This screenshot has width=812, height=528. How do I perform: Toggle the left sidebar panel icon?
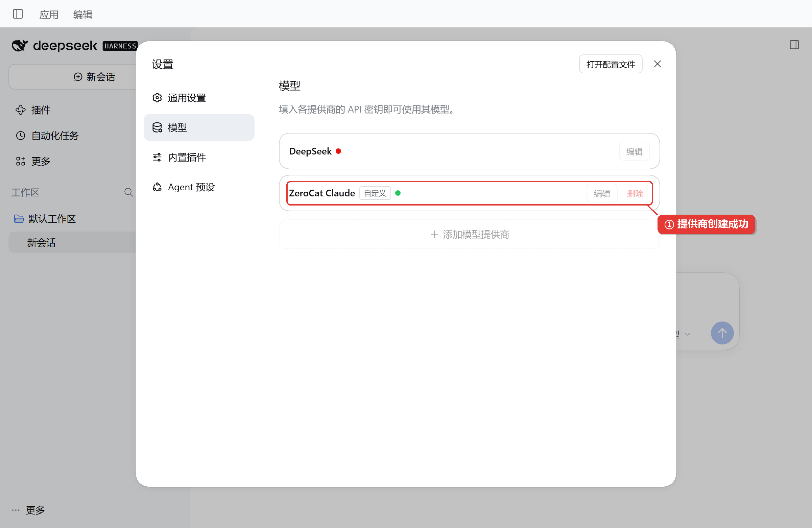(x=18, y=14)
